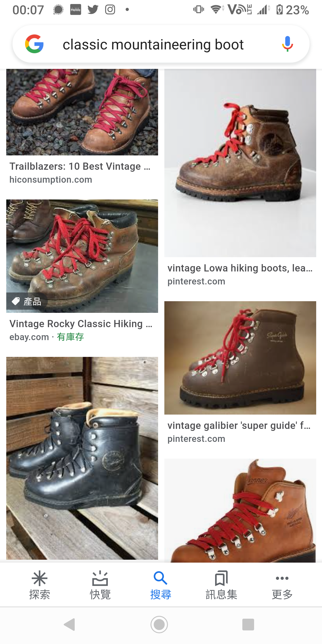Open Trailblazers: 10 Best Vintage result
Image resolution: width=322 pixels, height=644 pixels.
point(80,166)
